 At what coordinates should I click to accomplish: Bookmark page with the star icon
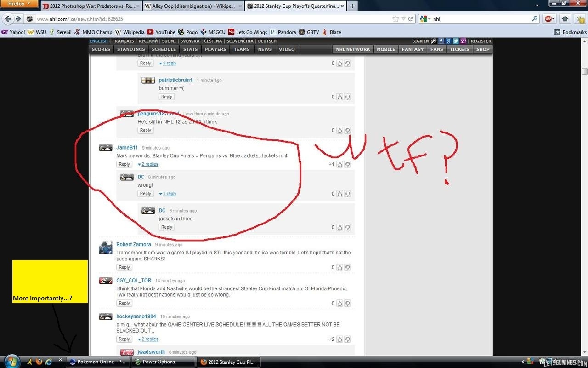(x=396, y=19)
